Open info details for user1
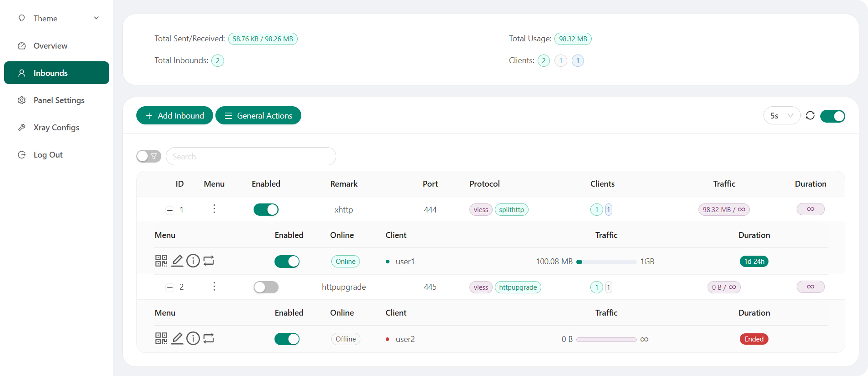 193,261
